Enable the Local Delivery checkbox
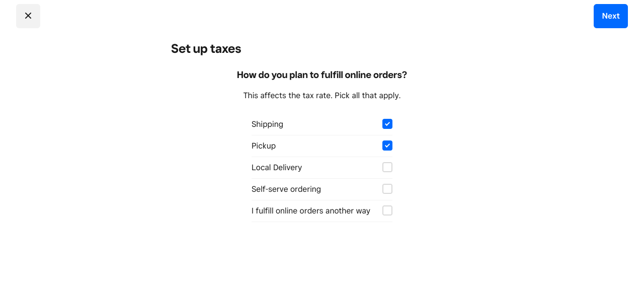The height and width of the screenshot is (287, 644). coord(387,167)
